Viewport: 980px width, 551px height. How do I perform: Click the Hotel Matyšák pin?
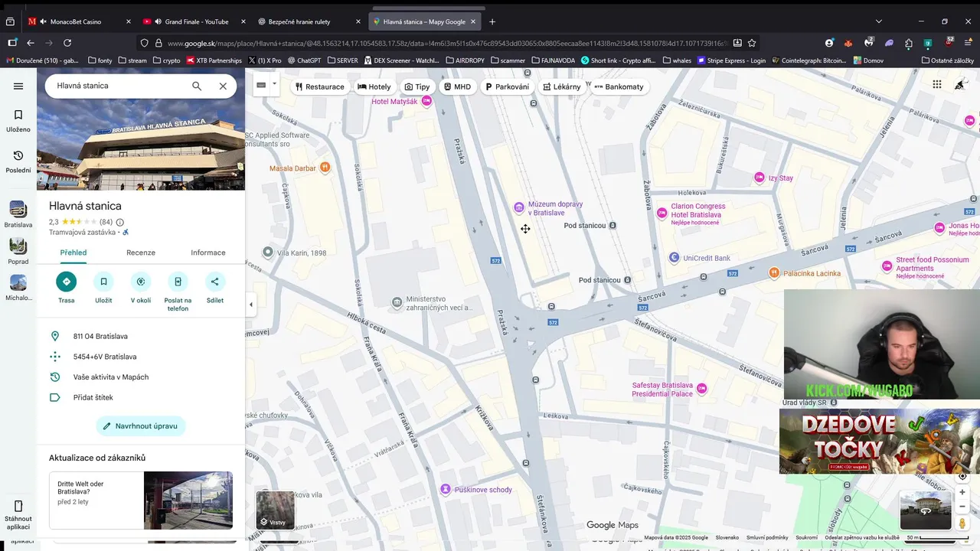click(427, 101)
